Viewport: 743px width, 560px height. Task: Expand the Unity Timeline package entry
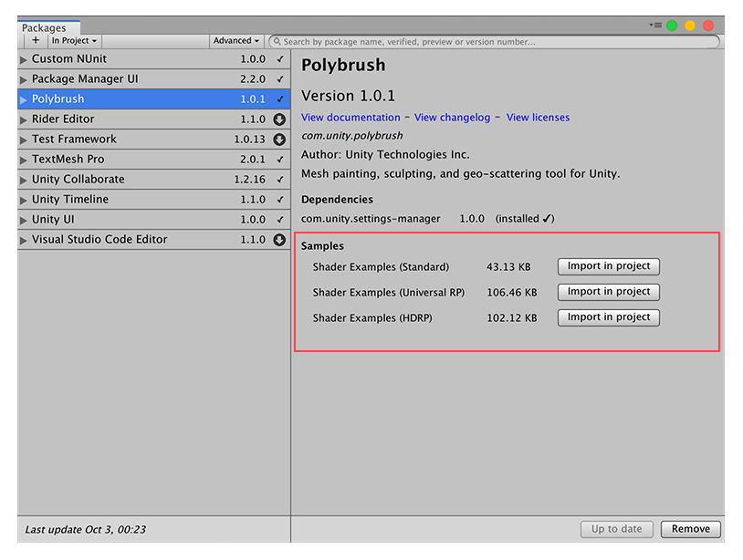[x=23, y=199]
